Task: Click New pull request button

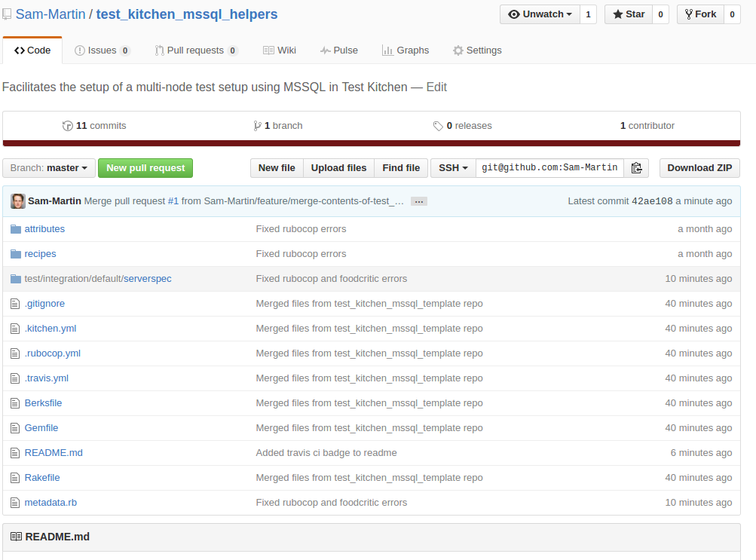Action: pyautogui.click(x=145, y=168)
